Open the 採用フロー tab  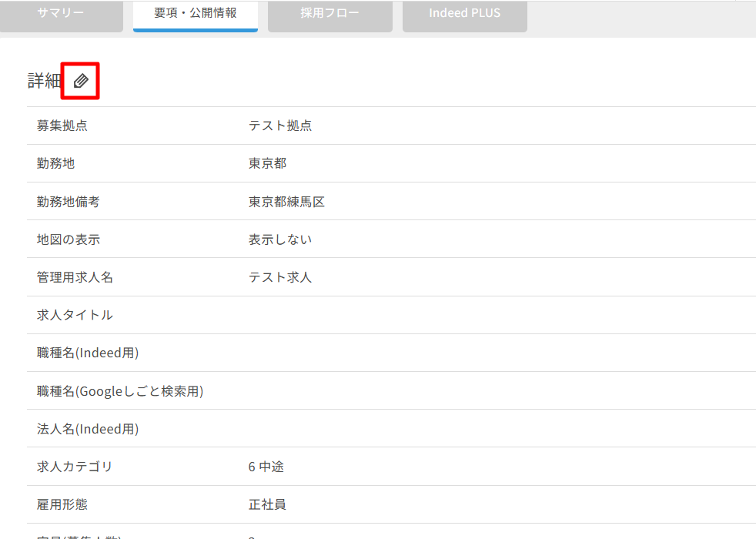(329, 15)
